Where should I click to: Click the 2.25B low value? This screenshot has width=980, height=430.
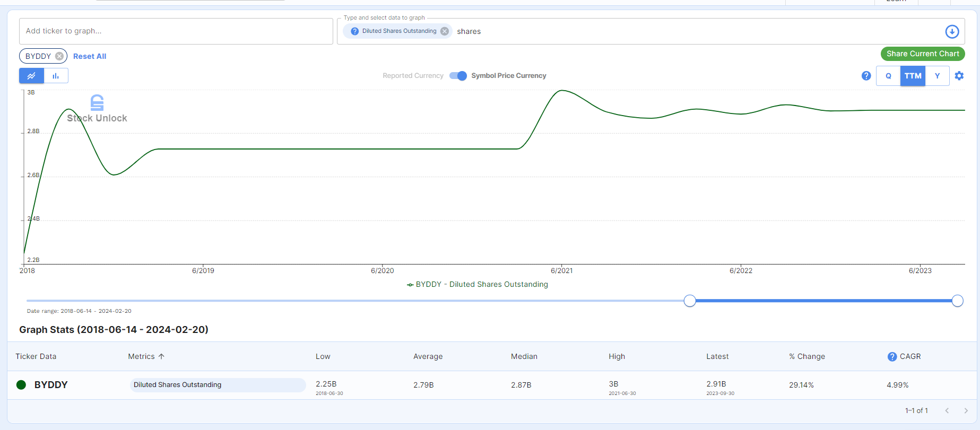point(326,384)
